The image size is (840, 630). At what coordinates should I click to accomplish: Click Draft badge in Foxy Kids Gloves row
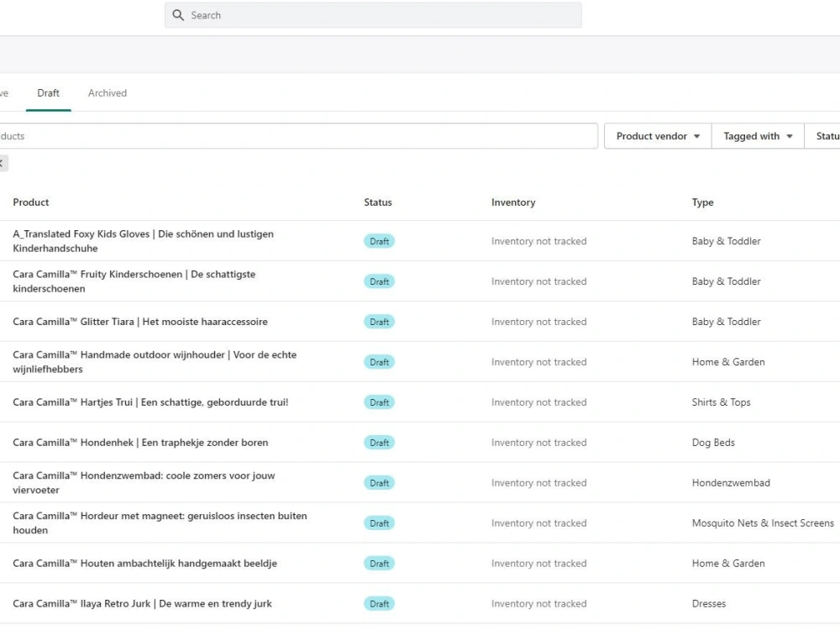pyautogui.click(x=380, y=241)
